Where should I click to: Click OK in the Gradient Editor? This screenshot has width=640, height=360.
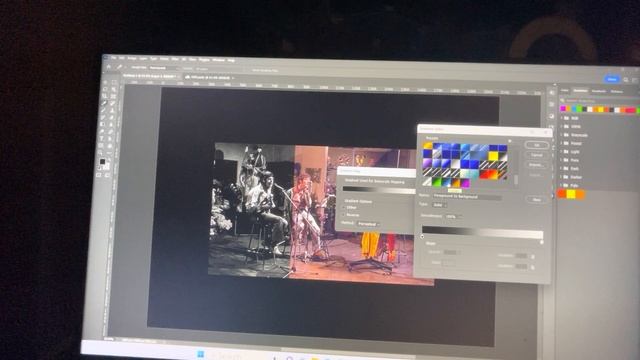(x=537, y=145)
